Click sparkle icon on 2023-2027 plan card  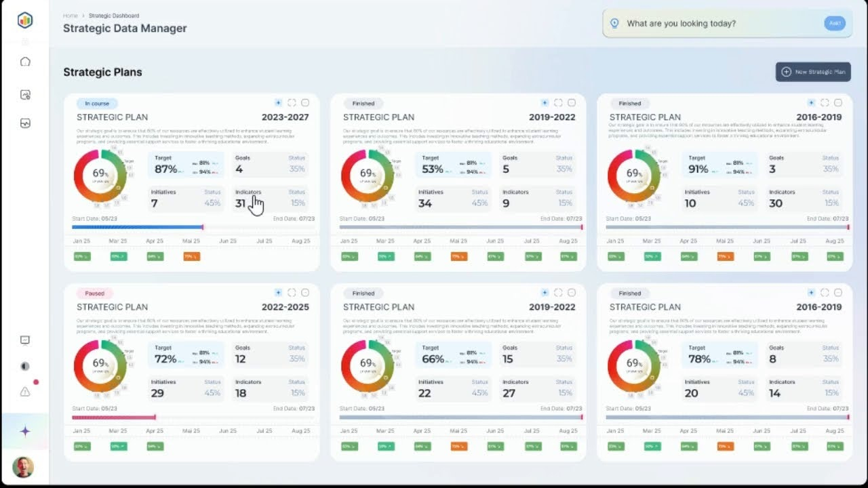pyautogui.click(x=278, y=103)
